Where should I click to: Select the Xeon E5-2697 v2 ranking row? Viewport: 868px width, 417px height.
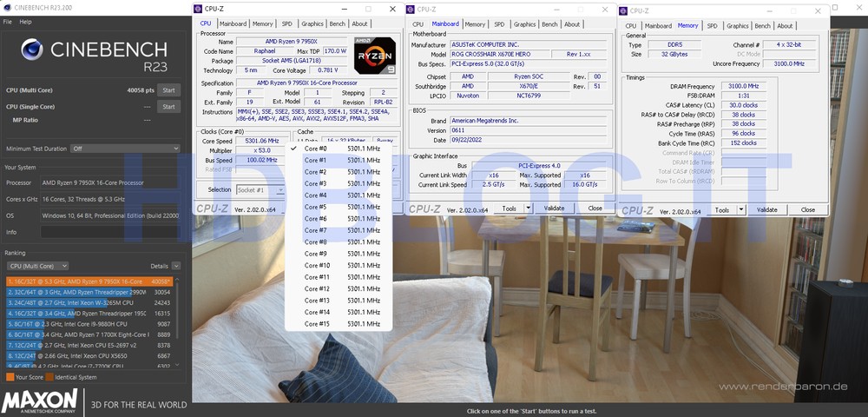[89, 345]
